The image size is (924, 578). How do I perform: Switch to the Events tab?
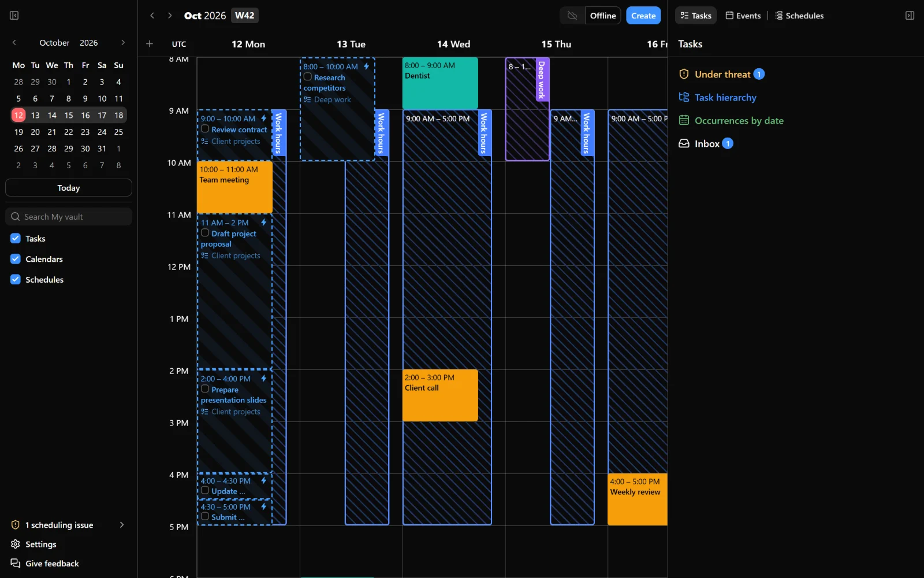(743, 16)
